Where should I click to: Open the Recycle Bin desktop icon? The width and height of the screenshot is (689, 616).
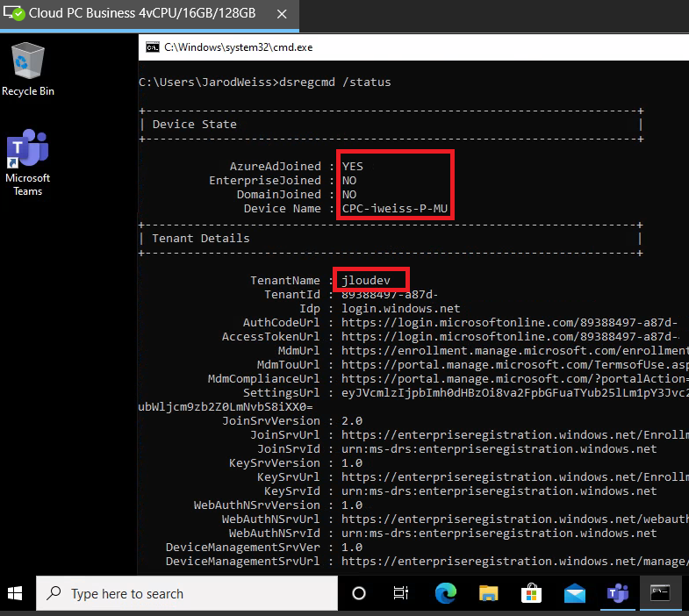(28, 69)
